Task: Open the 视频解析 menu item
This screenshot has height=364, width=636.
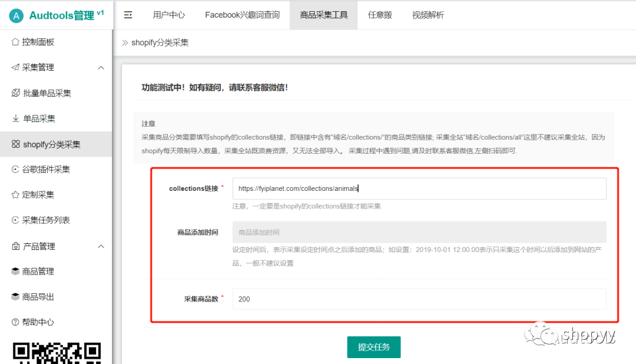Action: coord(428,15)
